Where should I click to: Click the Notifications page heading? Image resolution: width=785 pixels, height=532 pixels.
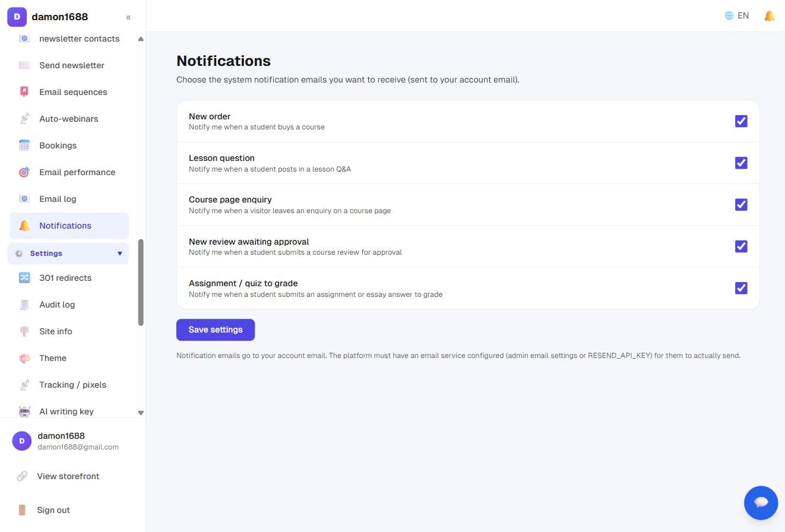[223, 61]
